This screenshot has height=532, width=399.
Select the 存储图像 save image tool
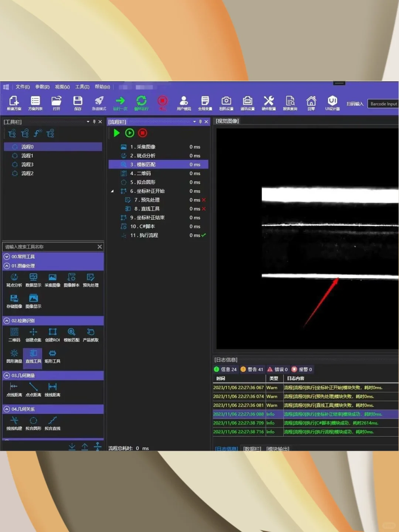[x=14, y=301]
